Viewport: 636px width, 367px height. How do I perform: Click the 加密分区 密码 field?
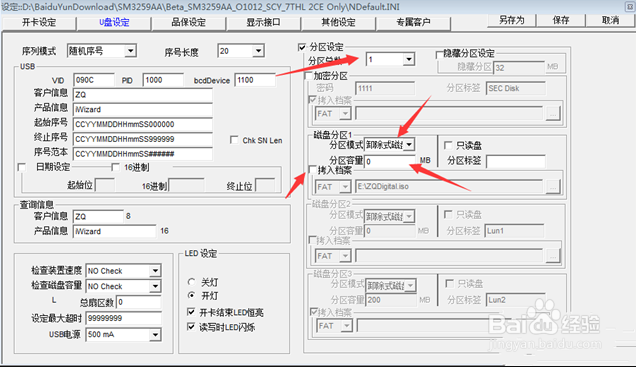pyautogui.click(x=385, y=88)
